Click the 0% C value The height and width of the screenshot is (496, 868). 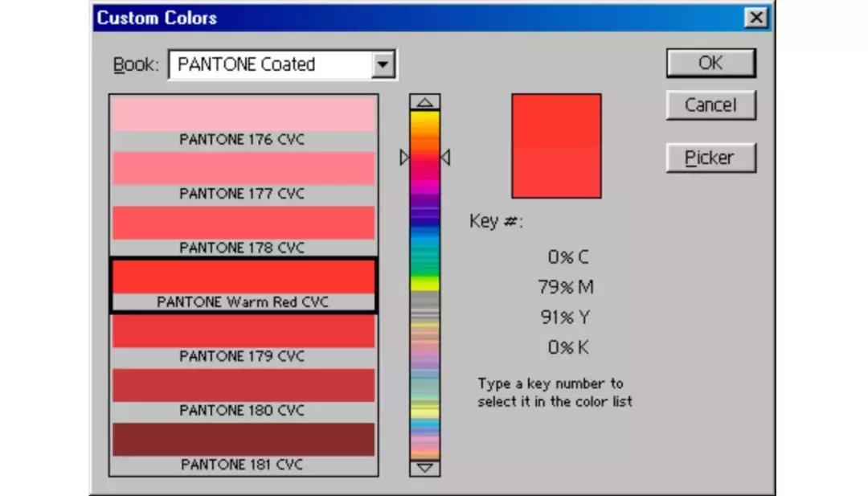pyautogui.click(x=568, y=257)
